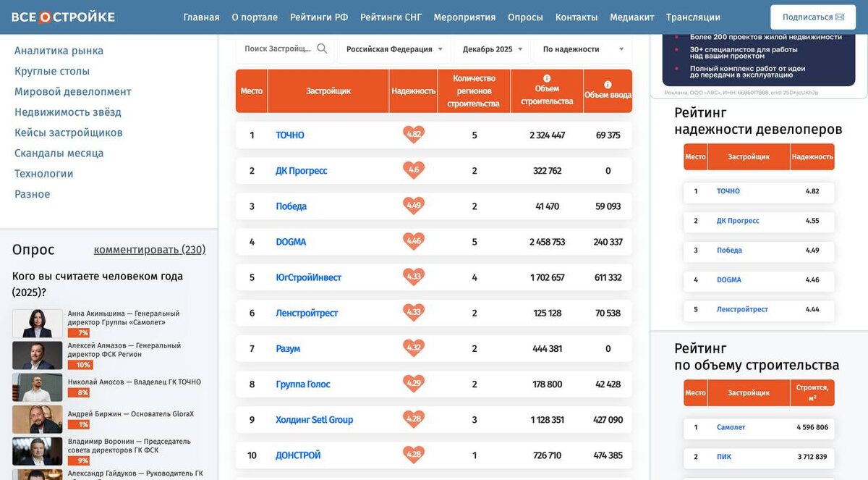Screen dimensions: 868x480
Task: Open ДК Прогресс in right reliability rating
Action: 738,221
